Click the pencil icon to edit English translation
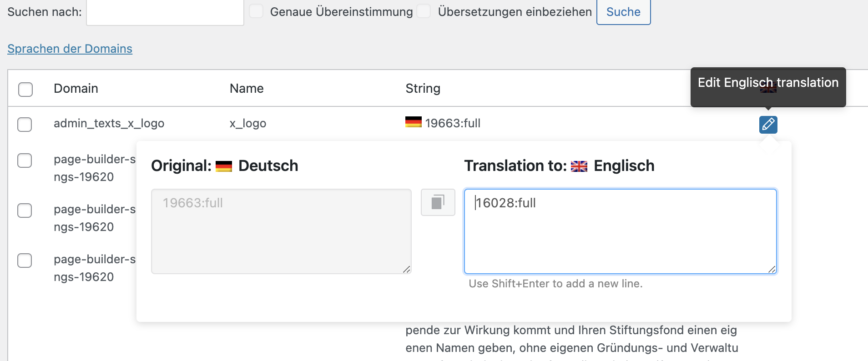The width and height of the screenshot is (868, 361). click(768, 124)
